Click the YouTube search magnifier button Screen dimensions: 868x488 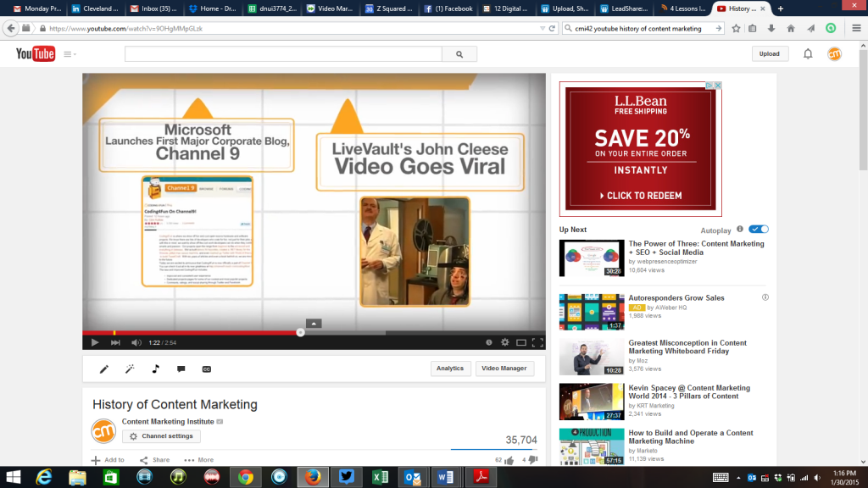(459, 54)
